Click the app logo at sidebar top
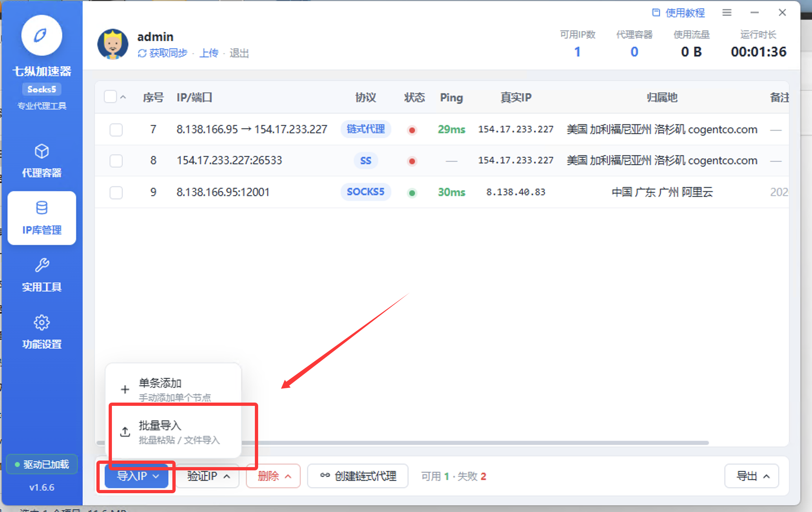 click(42, 36)
